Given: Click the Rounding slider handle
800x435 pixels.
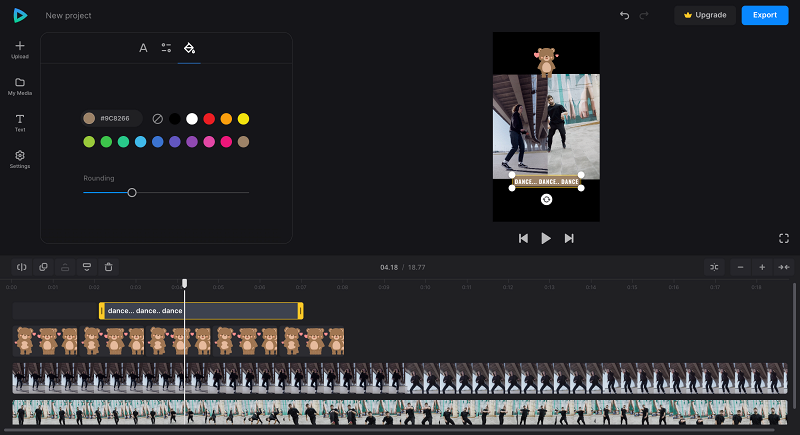Looking at the screenshot, I should pyautogui.click(x=132, y=192).
